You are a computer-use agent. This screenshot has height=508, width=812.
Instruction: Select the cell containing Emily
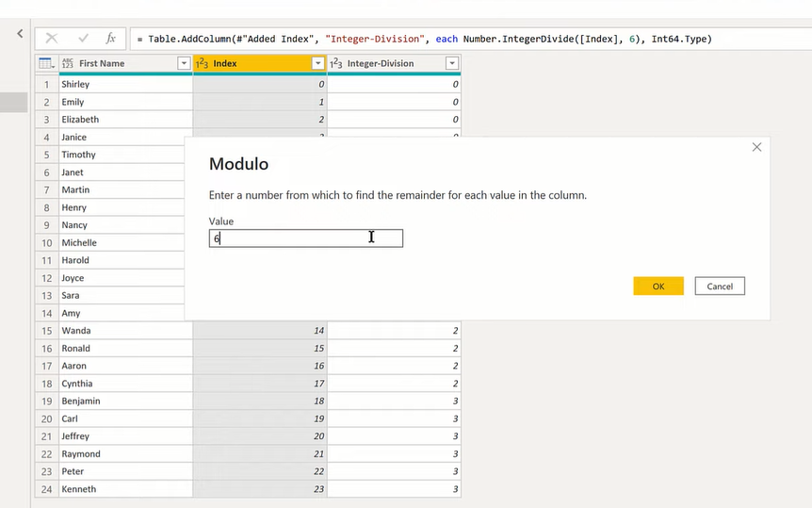[126, 102]
